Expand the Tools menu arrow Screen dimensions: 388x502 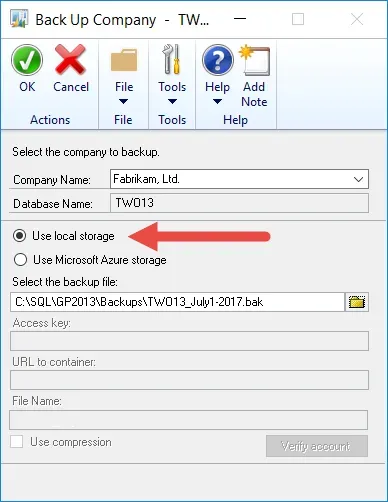172,101
